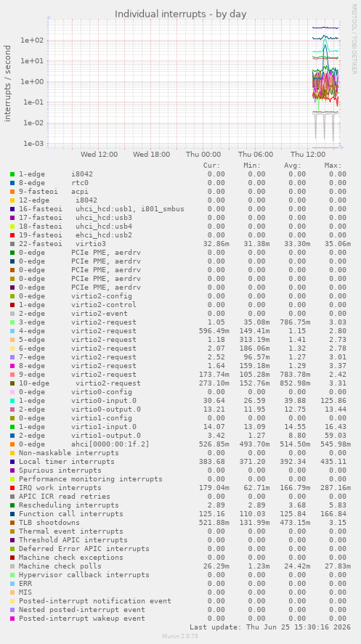This screenshot has height=644, width=361.
Task: Click the magenta swatch for Posted-interrupt wakeup event
Action: [x=12, y=618]
